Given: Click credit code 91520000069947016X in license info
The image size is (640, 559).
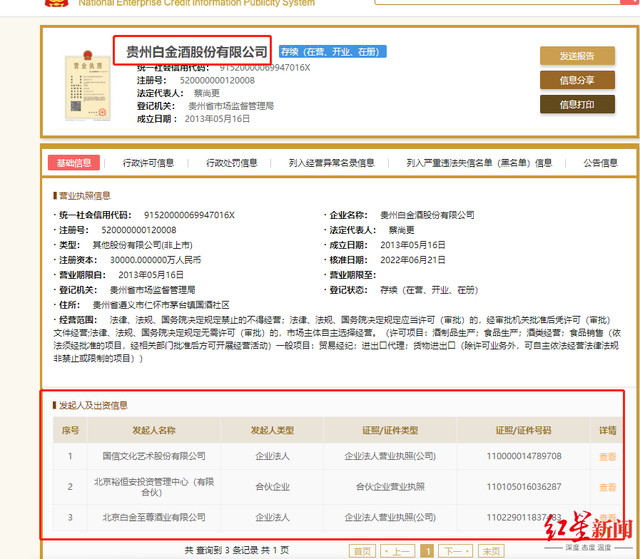Looking at the screenshot, I should [189, 215].
